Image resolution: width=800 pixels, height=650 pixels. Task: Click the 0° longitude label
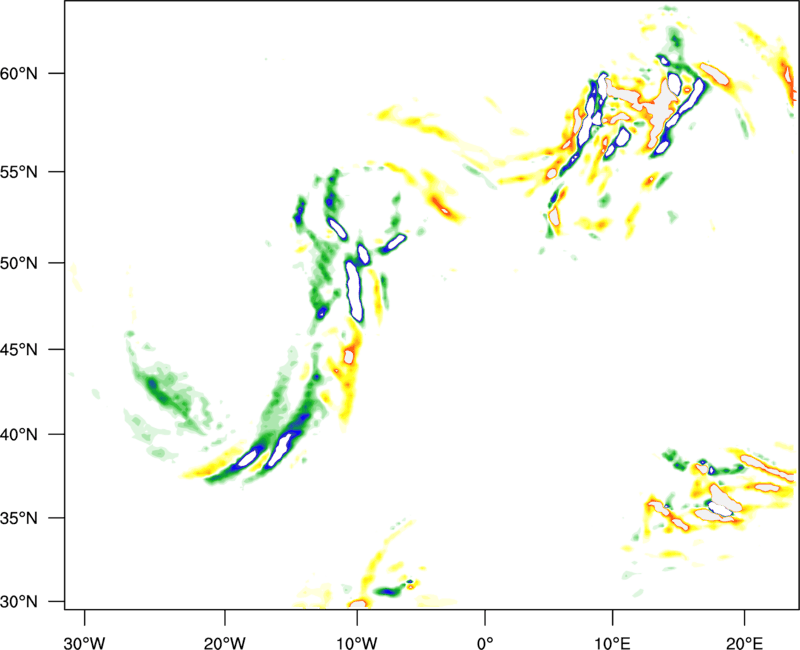485,643
